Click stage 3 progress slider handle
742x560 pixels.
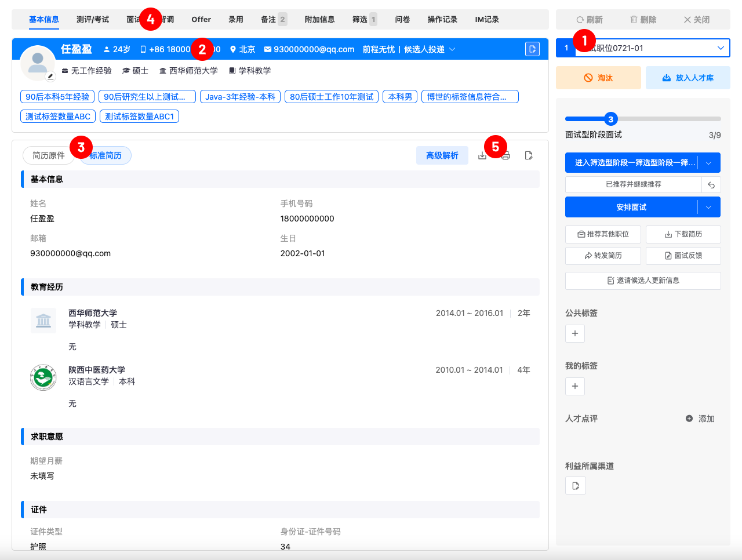coord(610,119)
